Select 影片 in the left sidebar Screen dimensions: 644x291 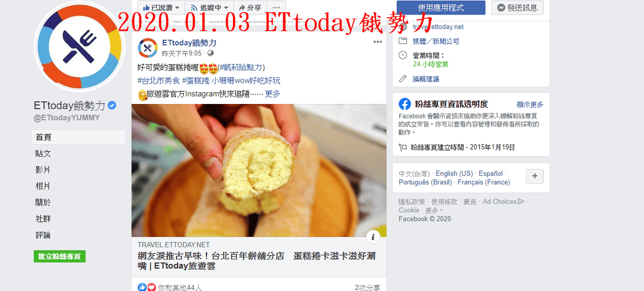point(43,170)
